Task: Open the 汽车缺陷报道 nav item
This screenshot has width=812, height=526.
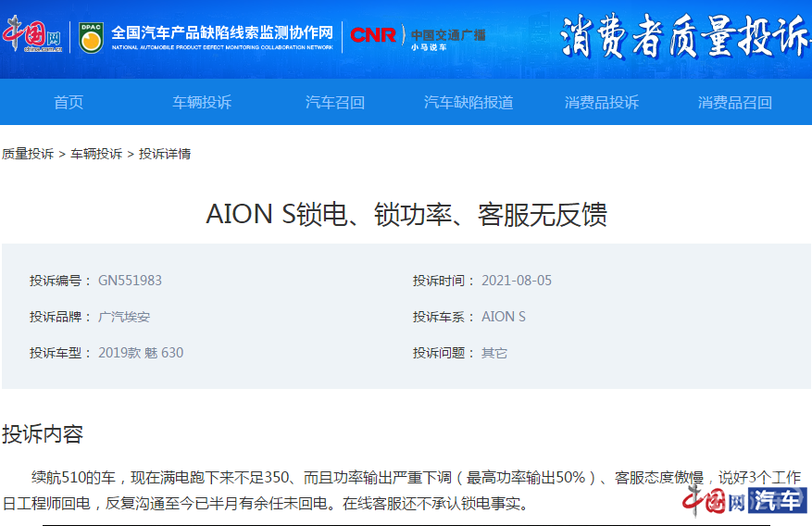Action: point(468,103)
